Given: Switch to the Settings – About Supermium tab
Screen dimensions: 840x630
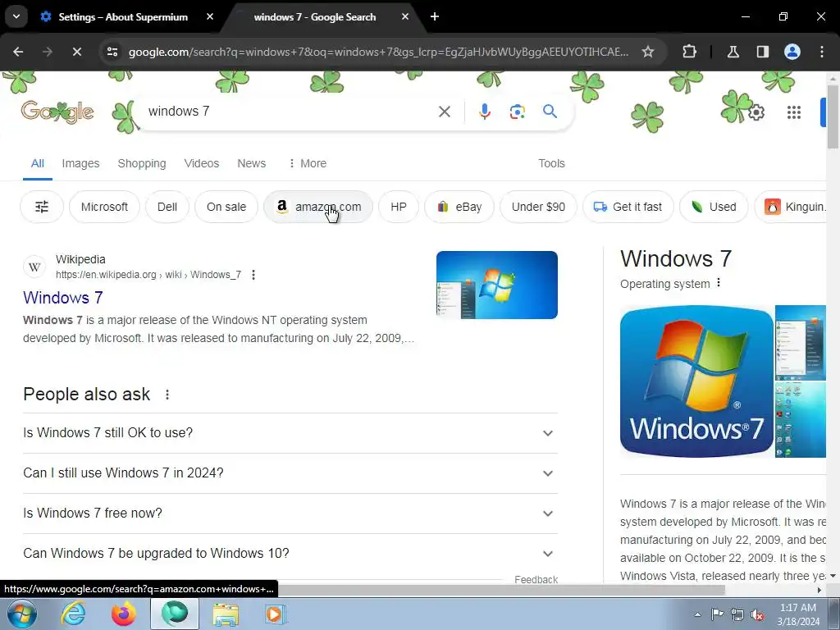Looking at the screenshot, I should (123, 17).
